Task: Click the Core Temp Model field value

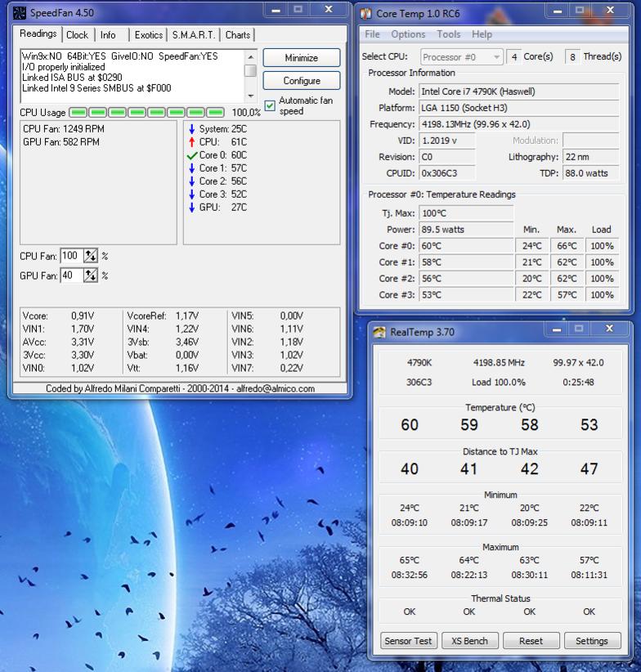Action: [x=519, y=92]
